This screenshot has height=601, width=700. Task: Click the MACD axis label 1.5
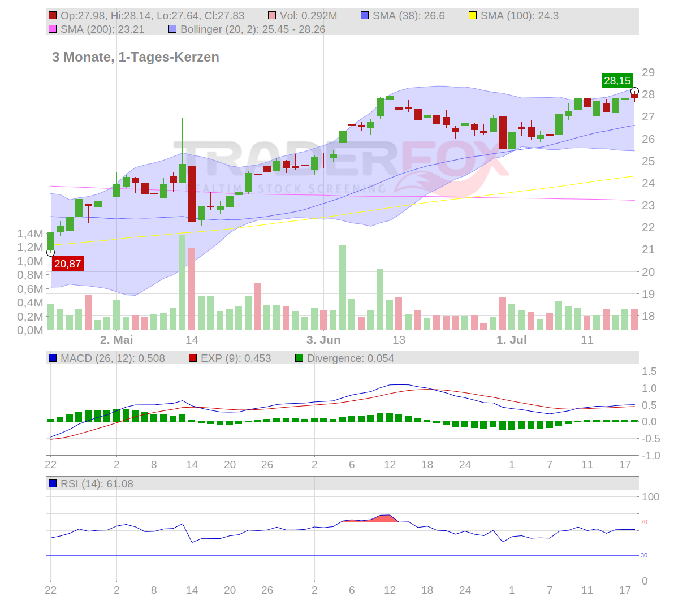649,371
